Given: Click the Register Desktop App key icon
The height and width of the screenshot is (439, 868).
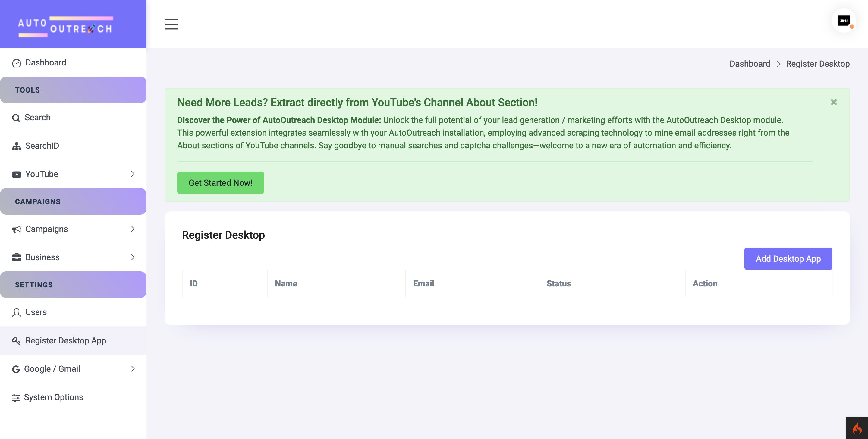Looking at the screenshot, I should point(16,341).
